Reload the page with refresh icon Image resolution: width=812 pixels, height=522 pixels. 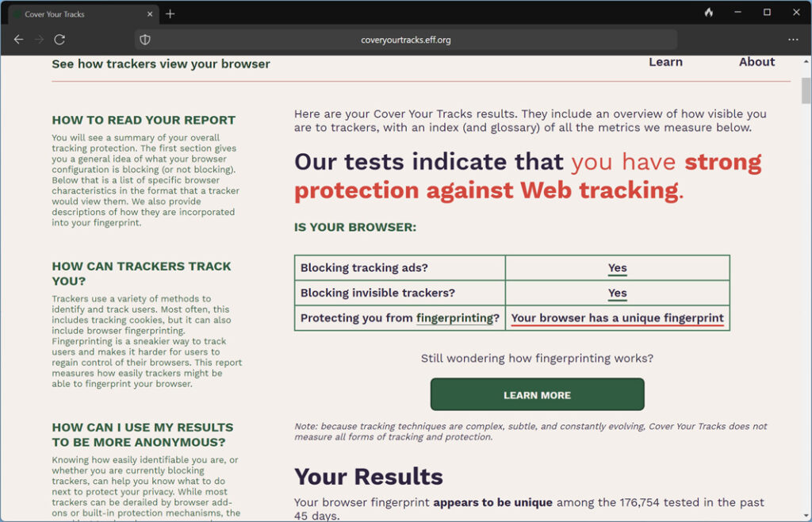[x=59, y=40]
